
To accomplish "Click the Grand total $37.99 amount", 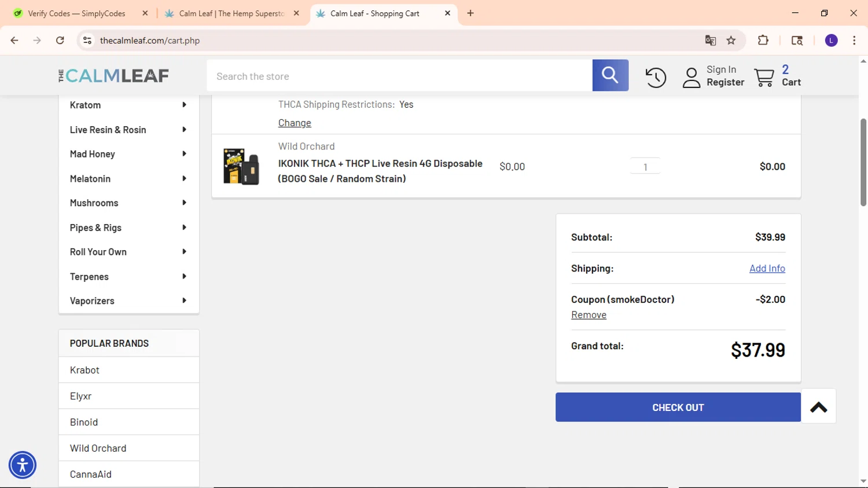I will click(757, 350).
